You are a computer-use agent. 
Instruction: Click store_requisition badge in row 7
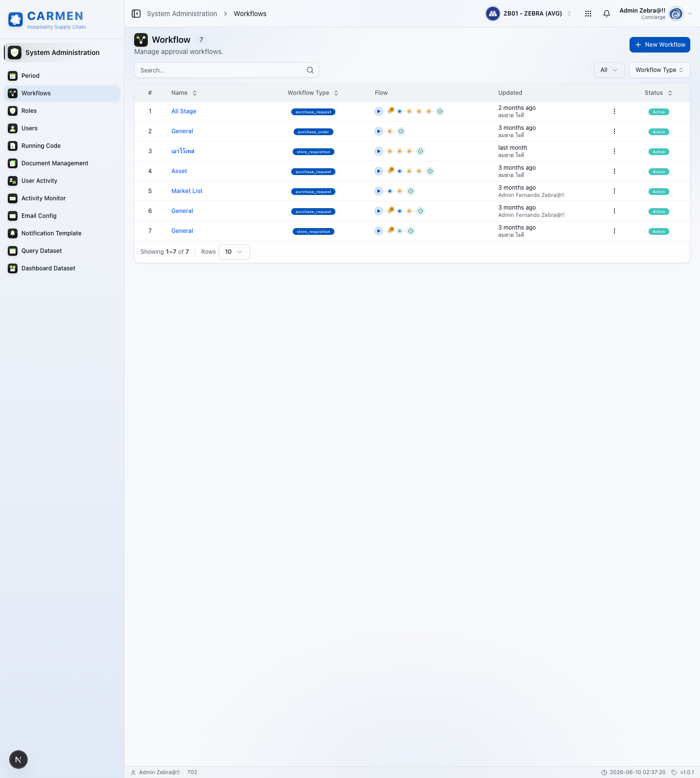314,231
